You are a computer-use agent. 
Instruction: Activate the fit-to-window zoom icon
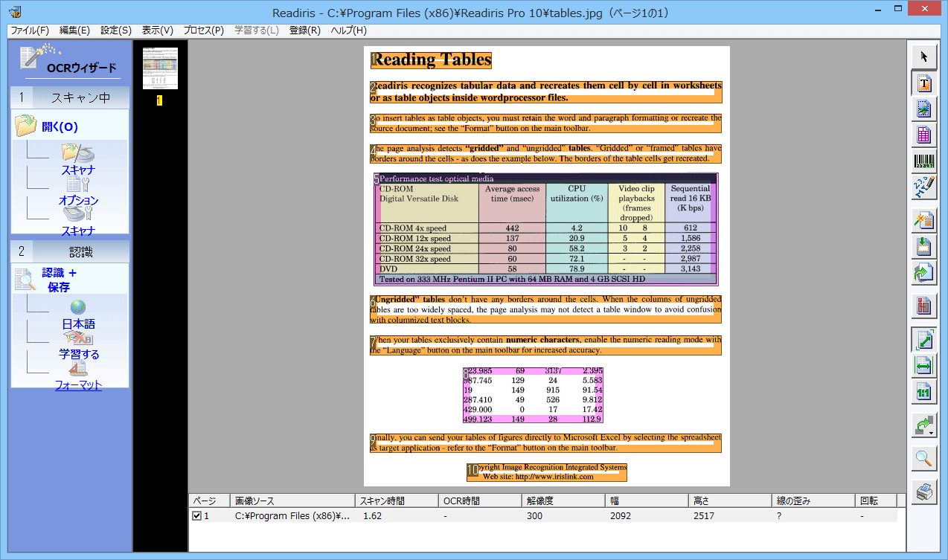[x=924, y=340]
